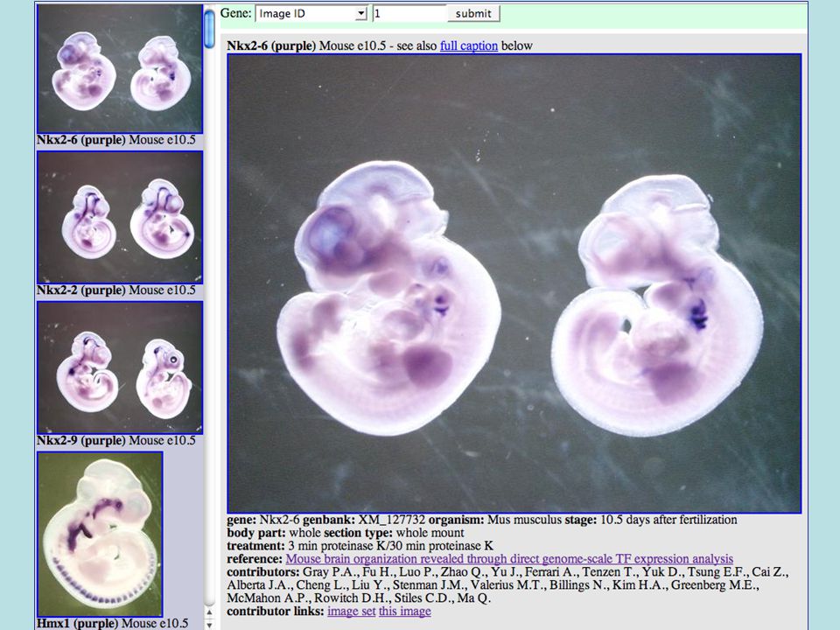The height and width of the screenshot is (630, 840).
Task: Select the Hmx1 embryo thumbnail
Action: tap(100, 534)
